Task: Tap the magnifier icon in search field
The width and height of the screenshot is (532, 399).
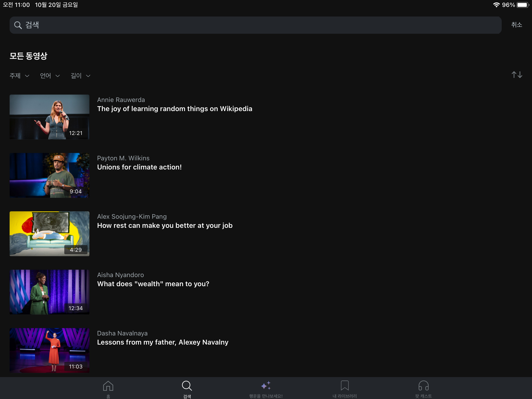Action: pyautogui.click(x=18, y=25)
